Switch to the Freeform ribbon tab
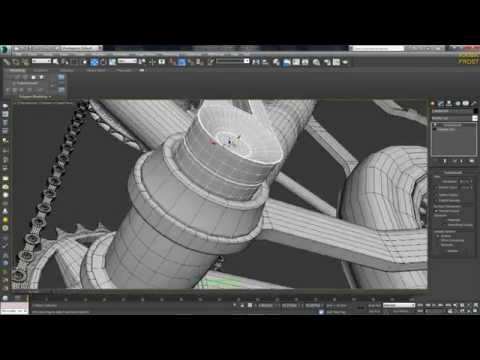 (x=40, y=70)
